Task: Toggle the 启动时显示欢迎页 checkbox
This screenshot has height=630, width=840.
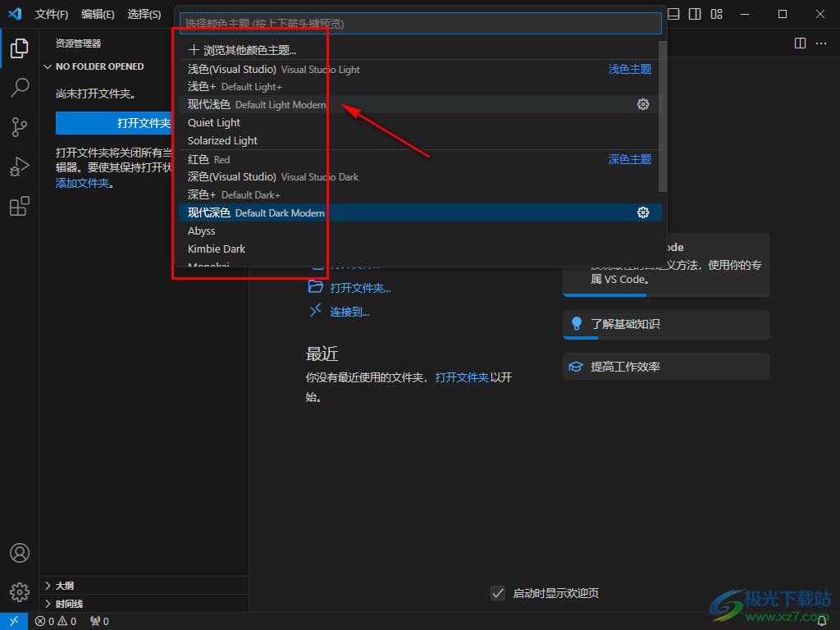Action: point(498,593)
